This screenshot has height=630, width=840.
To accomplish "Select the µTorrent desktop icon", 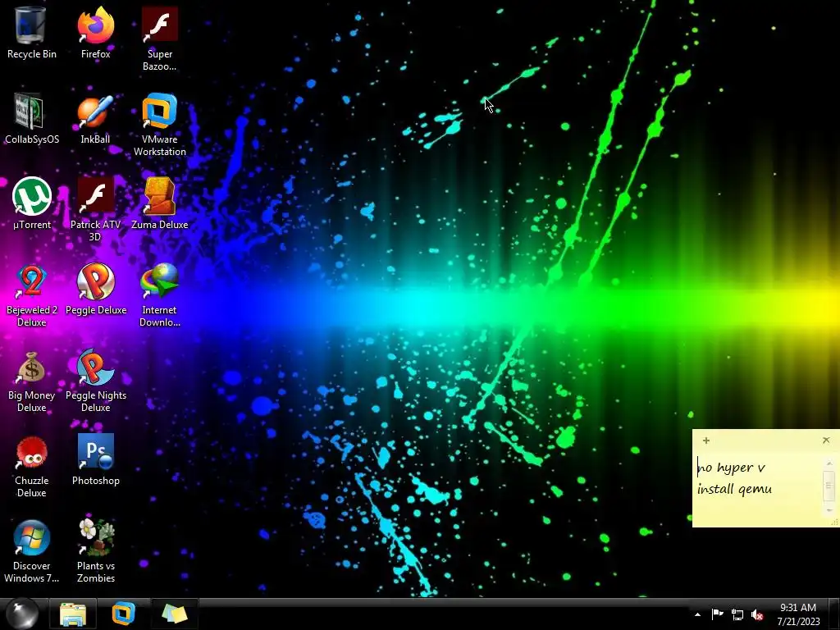I will click(31, 203).
